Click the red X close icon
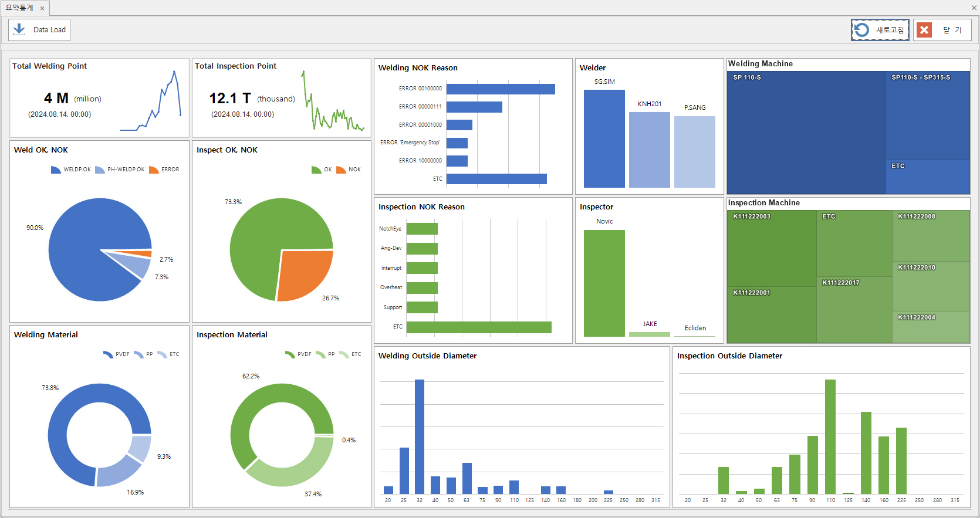The height and width of the screenshot is (518, 980). (x=924, y=30)
